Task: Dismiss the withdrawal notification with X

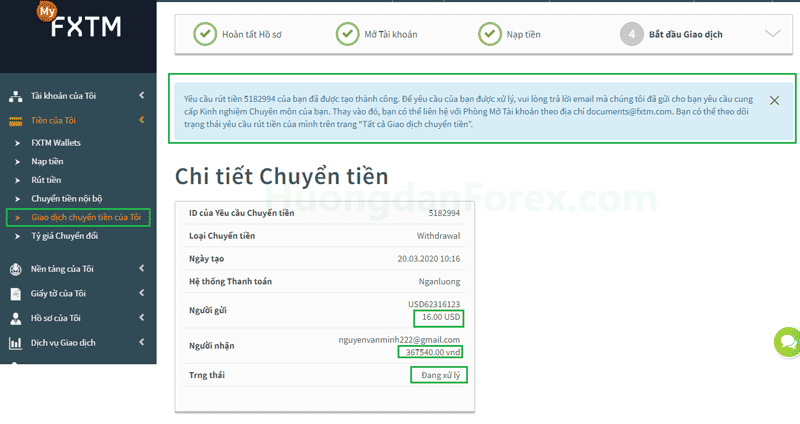Action: pyautogui.click(x=774, y=101)
